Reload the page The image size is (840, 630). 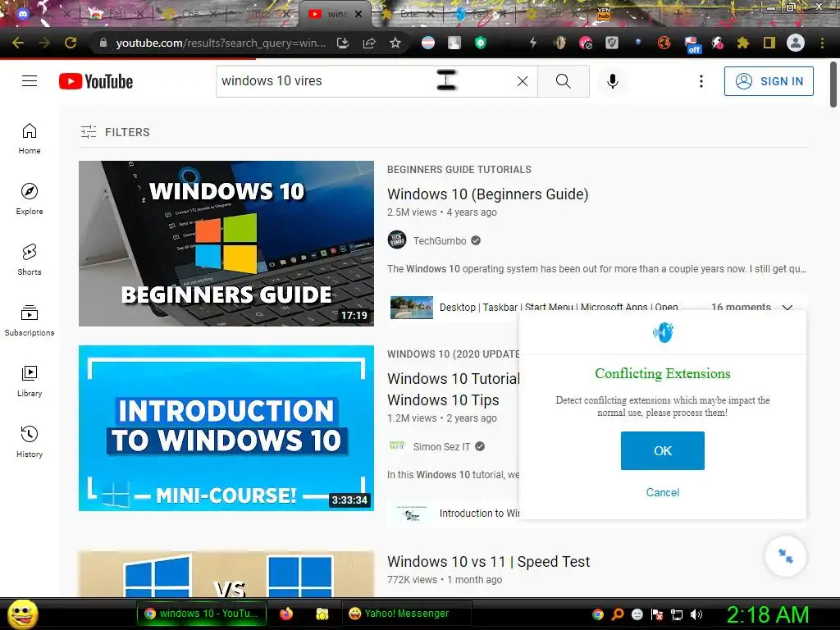(x=71, y=43)
